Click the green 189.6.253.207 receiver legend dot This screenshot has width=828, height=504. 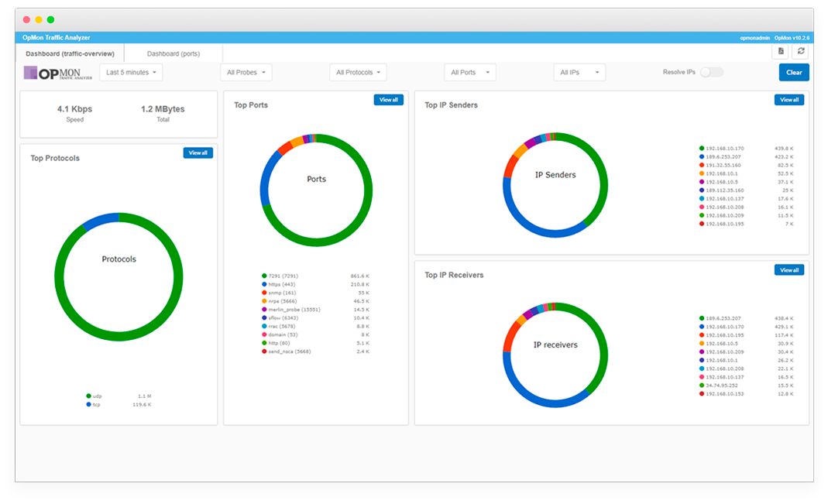tap(702, 318)
